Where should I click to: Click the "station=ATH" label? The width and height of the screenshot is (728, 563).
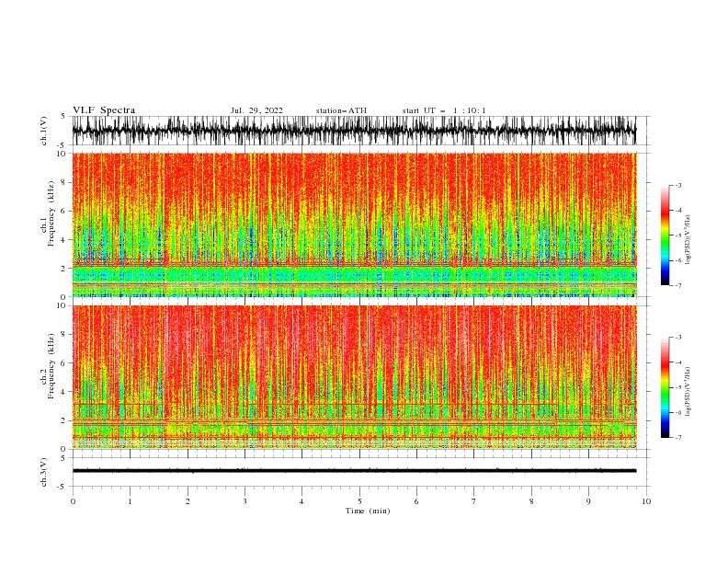click(341, 110)
